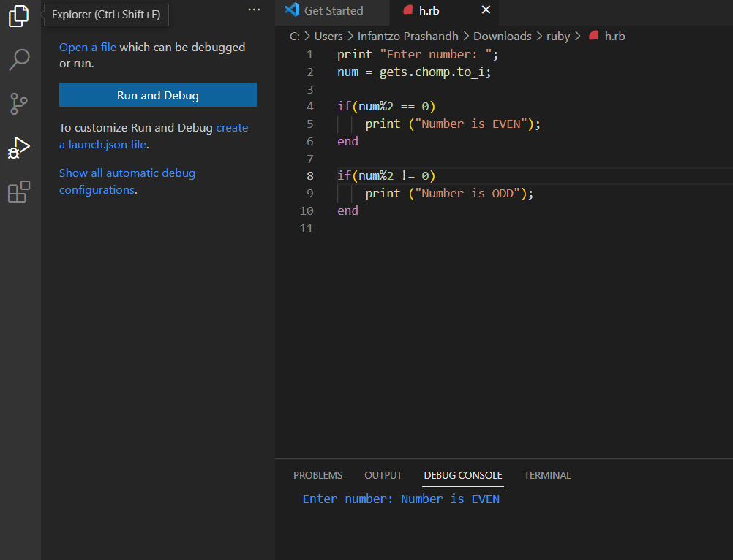Open the Users breadcrumb dropdown
This screenshot has height=560, width=733.
[x=328, y=36]
